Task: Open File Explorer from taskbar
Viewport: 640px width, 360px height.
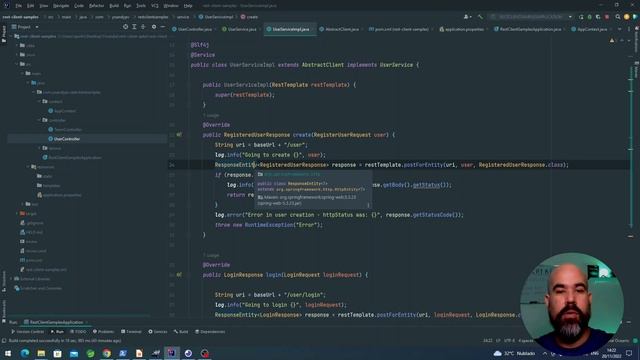Action: pyautogui.click(x=41, y=353)
